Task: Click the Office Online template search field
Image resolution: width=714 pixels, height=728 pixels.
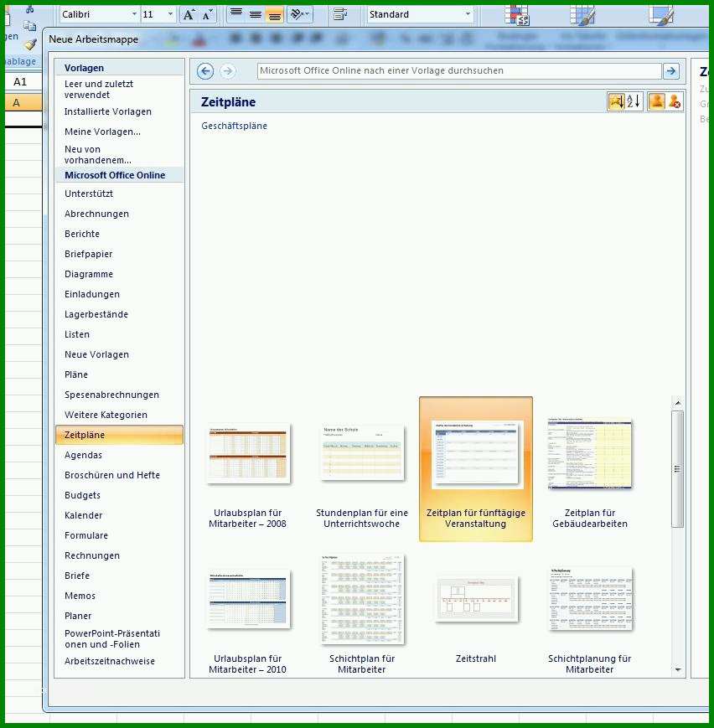Action: click(x=459, y=70)
